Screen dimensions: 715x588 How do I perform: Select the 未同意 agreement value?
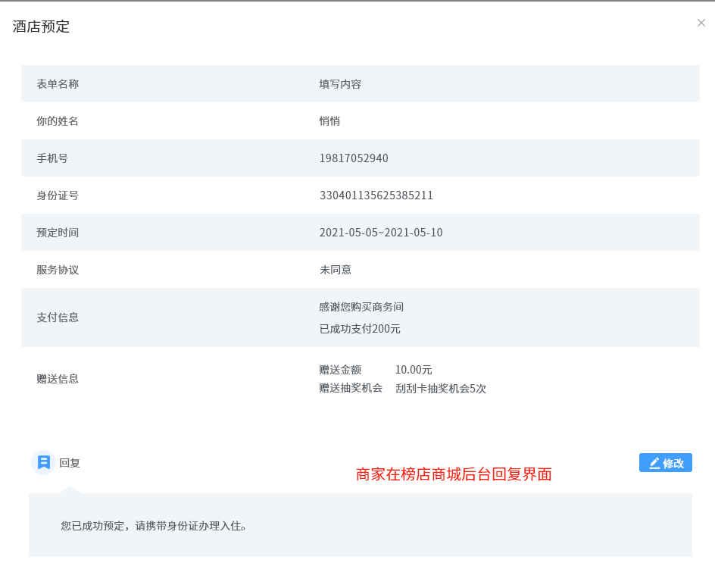(x=335, y=270)
